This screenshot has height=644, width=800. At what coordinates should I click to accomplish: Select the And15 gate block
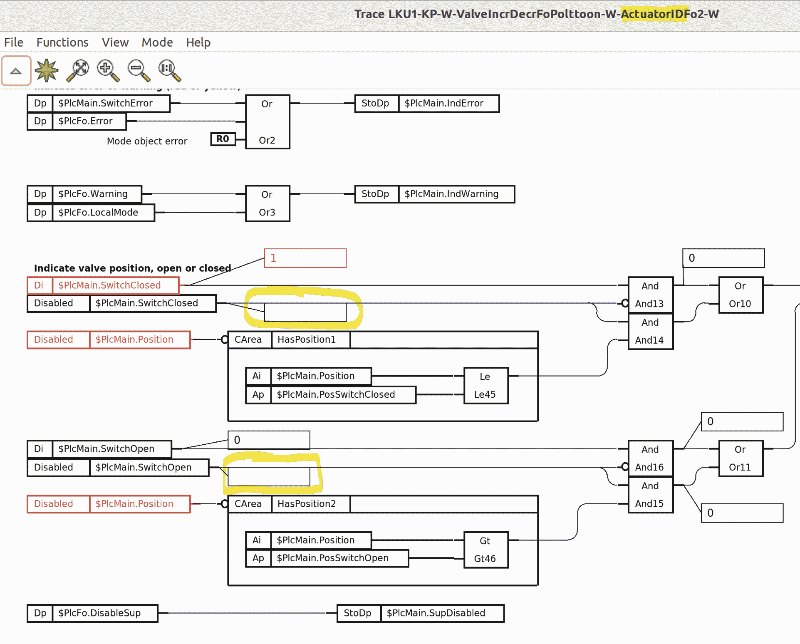click(x=650, y=495)
